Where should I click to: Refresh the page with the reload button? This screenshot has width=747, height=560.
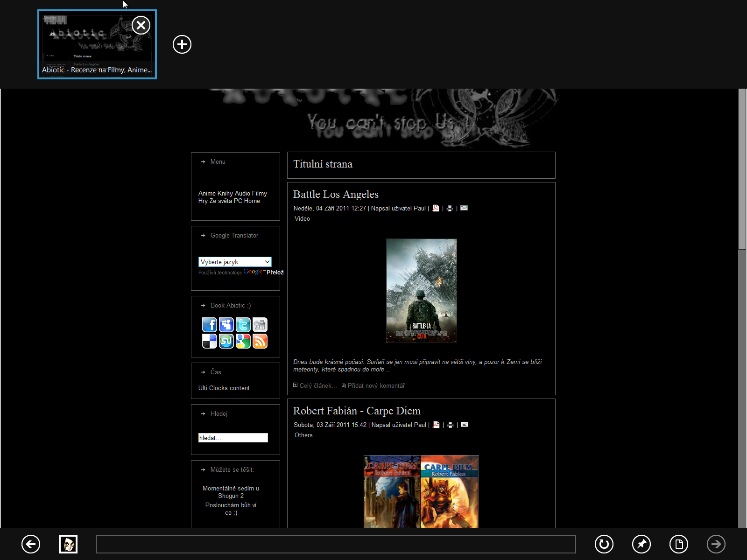point(604,544)
